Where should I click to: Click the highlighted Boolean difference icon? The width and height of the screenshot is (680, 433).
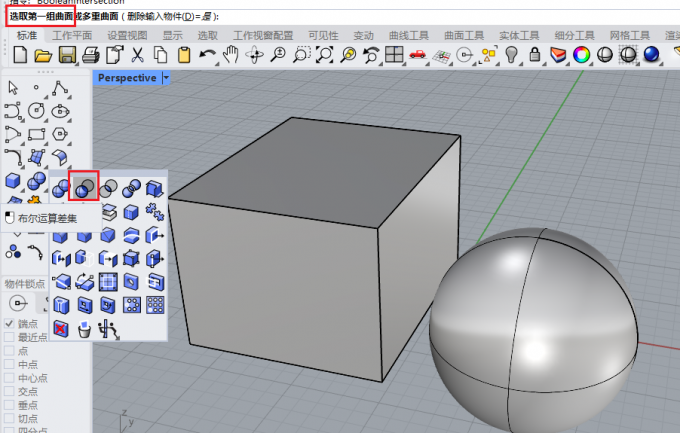84,188
